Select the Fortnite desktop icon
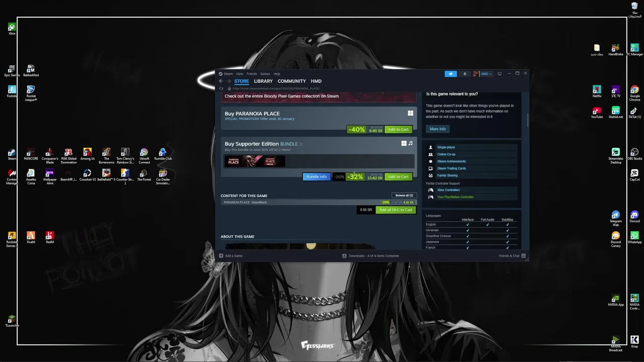The image size is (644, 362). click(12, 92)
